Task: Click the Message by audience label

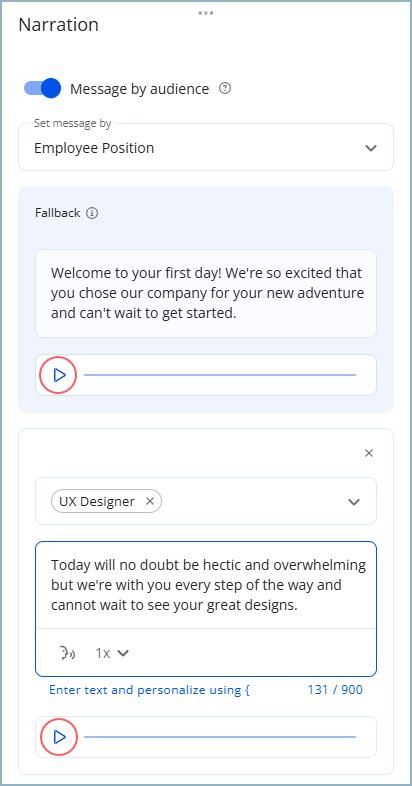Action: click(x=139, y=89)
